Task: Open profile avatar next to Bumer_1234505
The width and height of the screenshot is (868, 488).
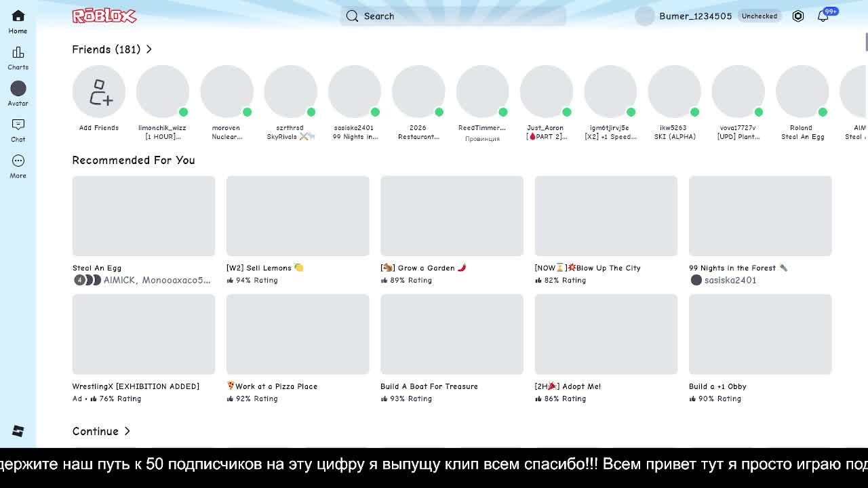Action: pyautogui.click(x=645, y=16)
